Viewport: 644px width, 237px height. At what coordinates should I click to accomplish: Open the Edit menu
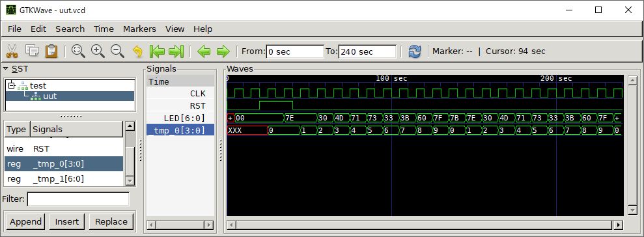pyautogui.click(x=38, y=29)
